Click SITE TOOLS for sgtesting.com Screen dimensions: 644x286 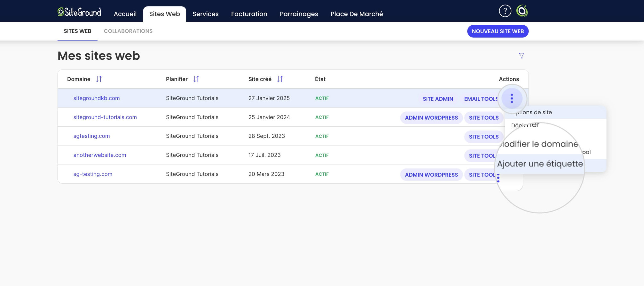pos(484,136)
